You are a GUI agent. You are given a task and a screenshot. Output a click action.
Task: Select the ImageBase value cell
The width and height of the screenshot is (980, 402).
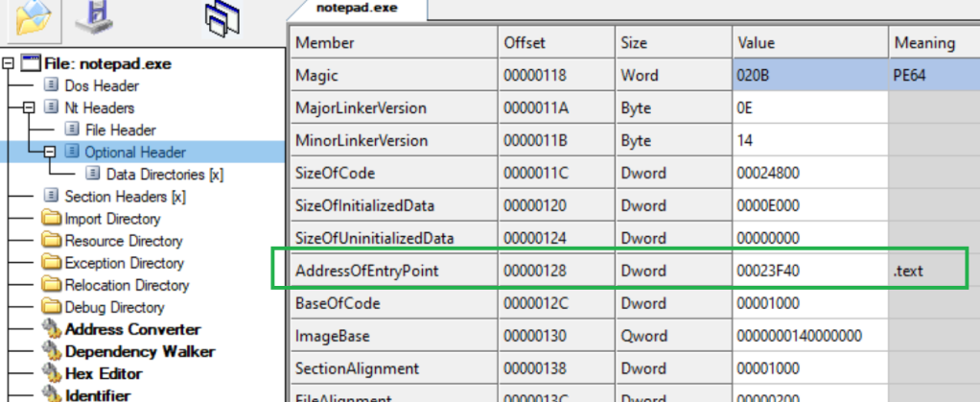click(x=800, y=337)
